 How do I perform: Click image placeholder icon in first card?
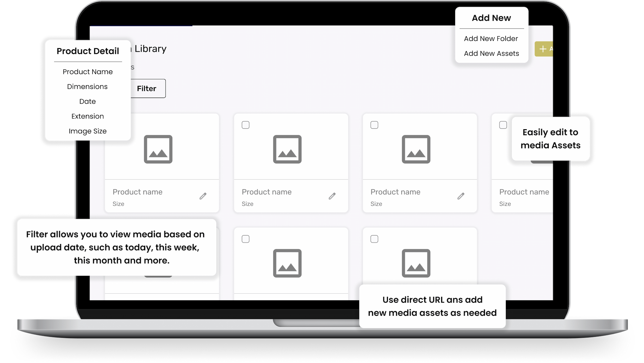158,149
